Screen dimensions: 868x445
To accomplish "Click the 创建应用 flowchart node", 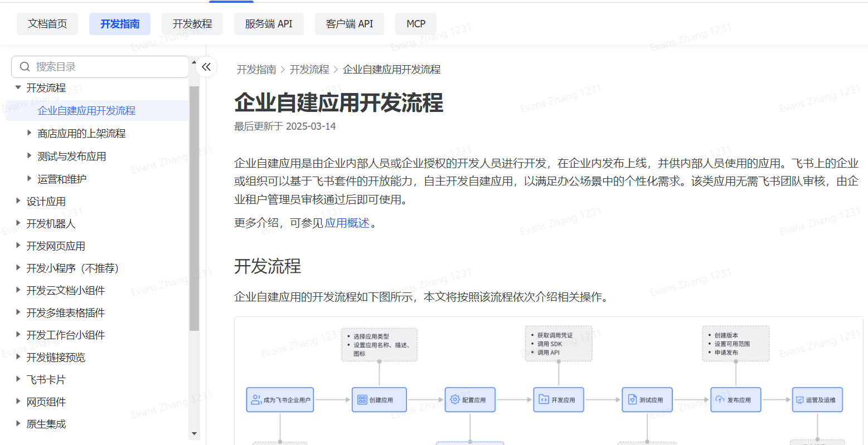I will click(x=379, y=400).
